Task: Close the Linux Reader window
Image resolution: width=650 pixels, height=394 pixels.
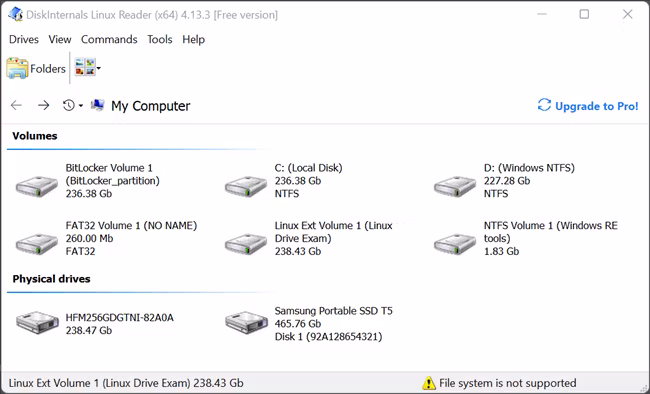Action: tap(628, 14)
